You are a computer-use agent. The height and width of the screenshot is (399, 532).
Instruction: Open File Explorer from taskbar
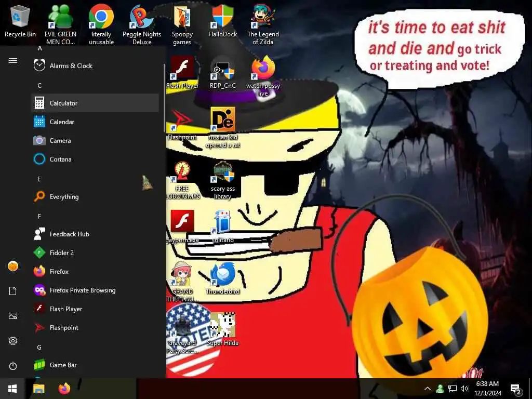pos(38,389)
